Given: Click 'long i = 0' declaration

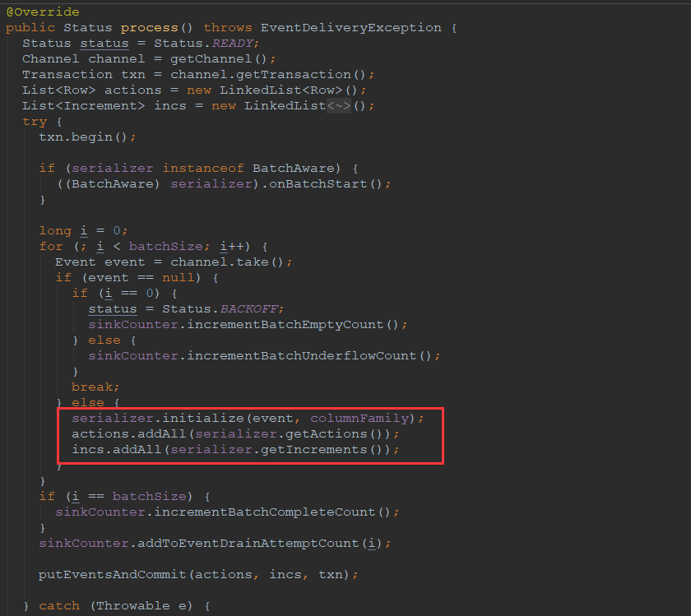Looking at the screenshot, I should [x=79, y=231].
